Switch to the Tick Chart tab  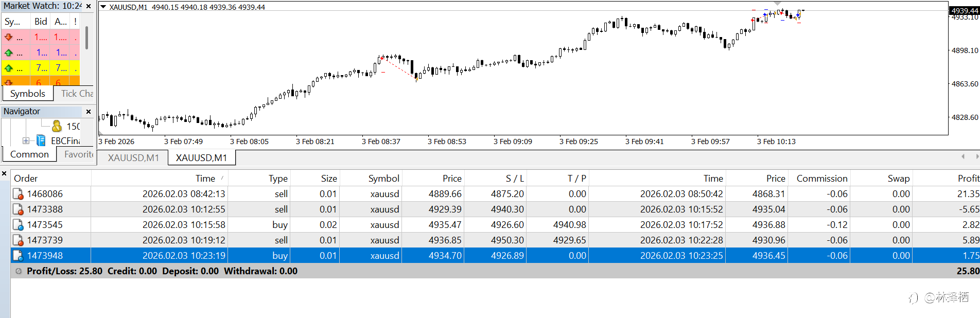[76, 94]
